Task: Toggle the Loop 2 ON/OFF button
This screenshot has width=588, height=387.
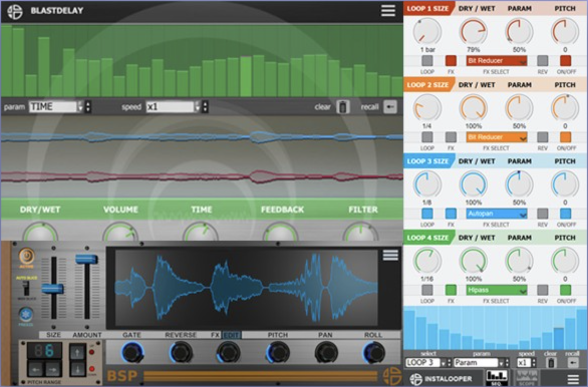Action: coord(565,137)
